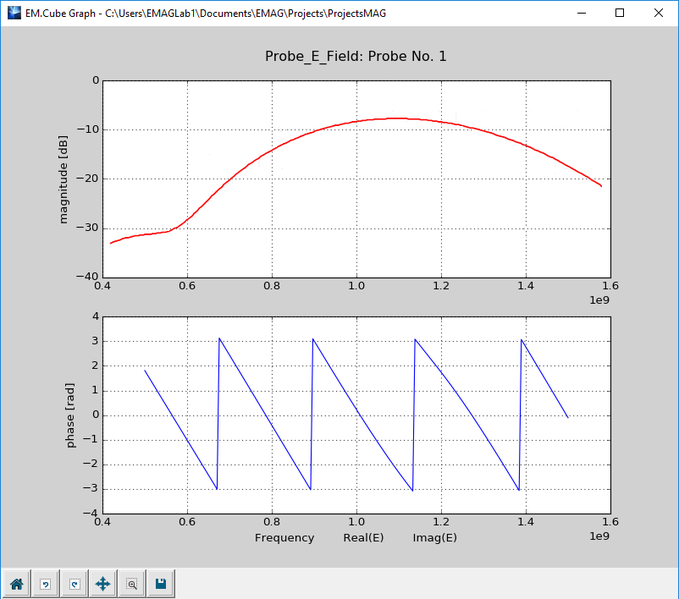Click the "Frequency" x-axis label
Screen dimensions: 679x599
284,538
